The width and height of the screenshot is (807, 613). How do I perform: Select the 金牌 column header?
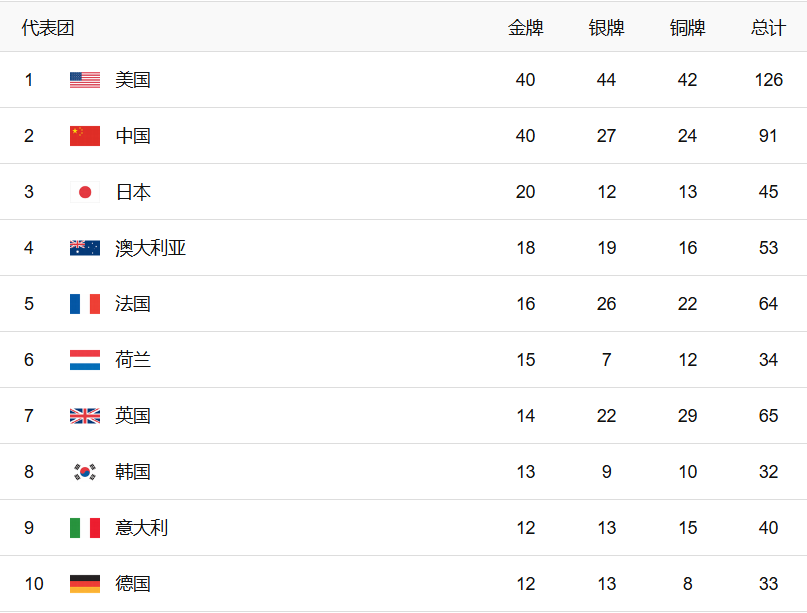pos(526,28)
